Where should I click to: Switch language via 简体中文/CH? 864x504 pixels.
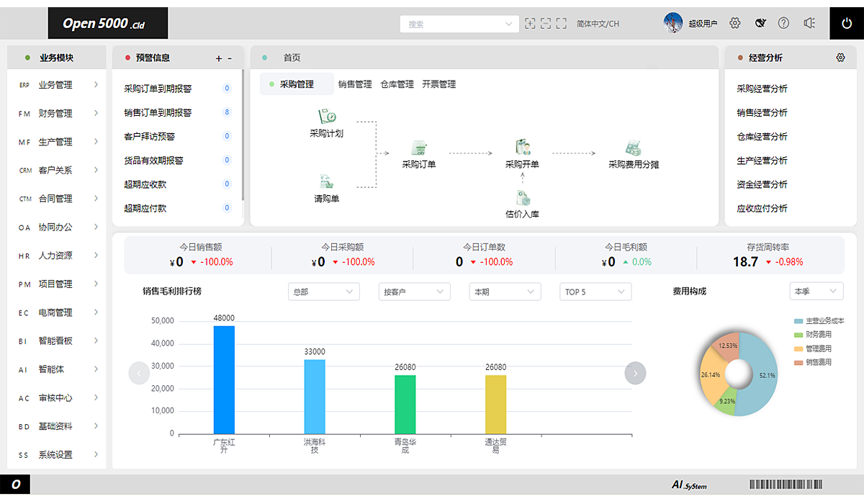click(598, 24)
